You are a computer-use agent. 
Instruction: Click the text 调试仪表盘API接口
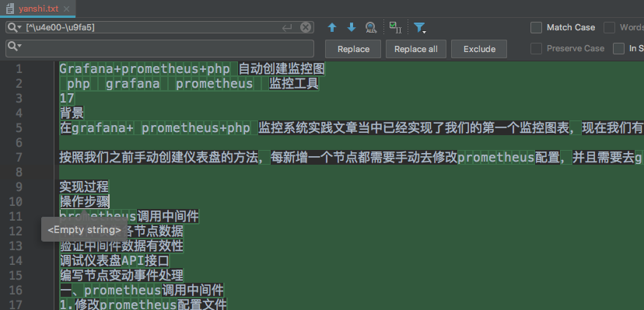(114, 261)
